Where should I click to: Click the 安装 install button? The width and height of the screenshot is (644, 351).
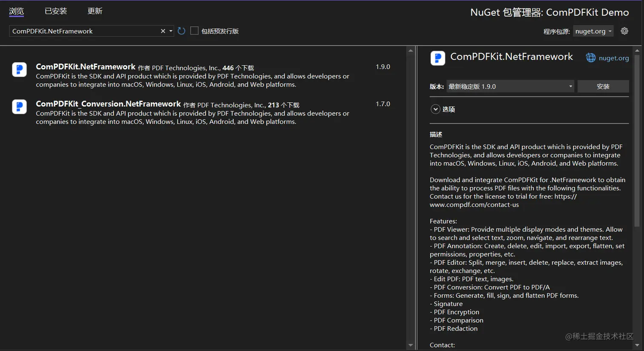pos(603,86)
